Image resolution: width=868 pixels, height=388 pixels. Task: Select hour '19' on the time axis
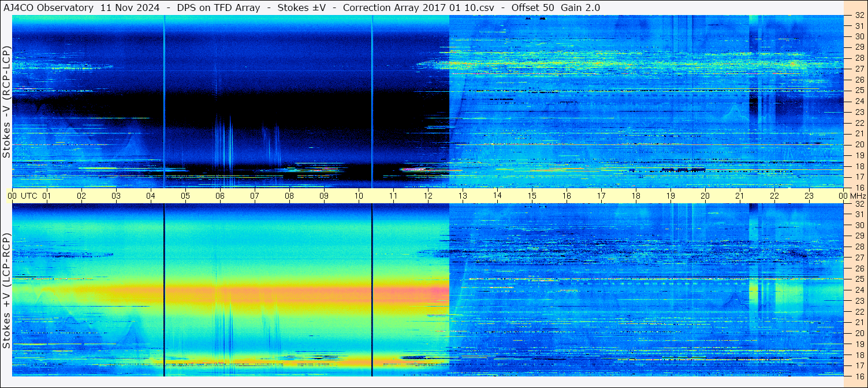pyautogui.click(x=670, y=196)
